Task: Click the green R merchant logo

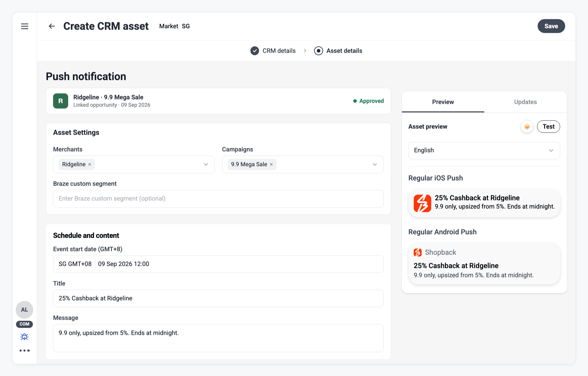Action: [60, 101]
